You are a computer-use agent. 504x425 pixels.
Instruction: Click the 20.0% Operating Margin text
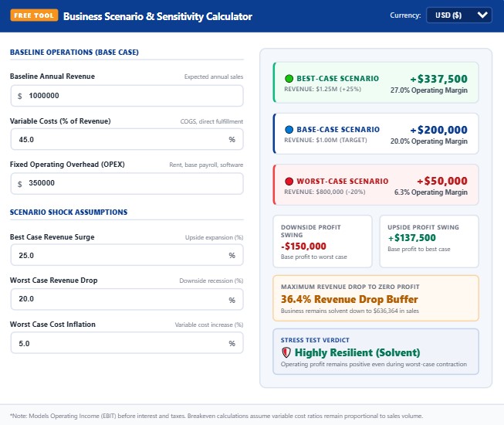[429, 141]
